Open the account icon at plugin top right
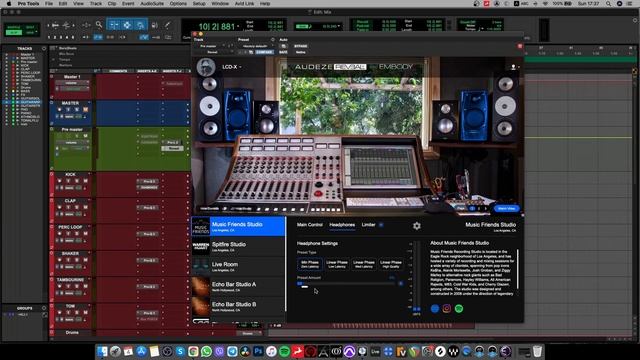Screen dimensions: 640x360 tap(513, 67)
